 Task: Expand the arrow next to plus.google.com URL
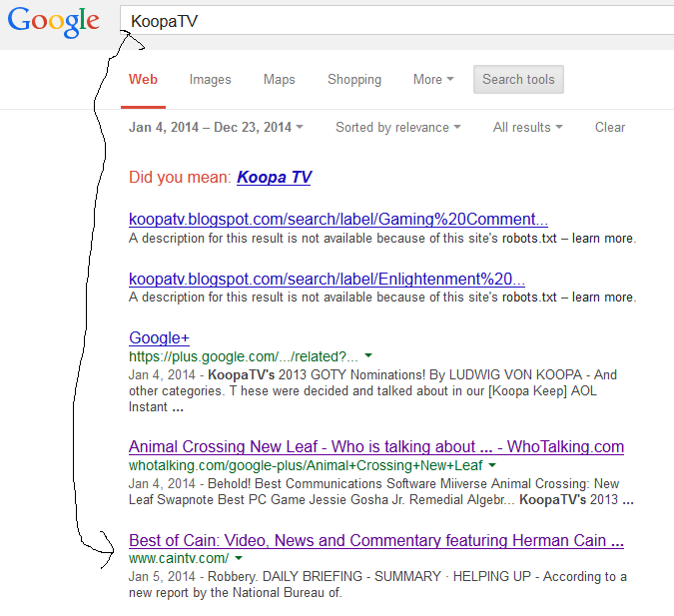368,355
